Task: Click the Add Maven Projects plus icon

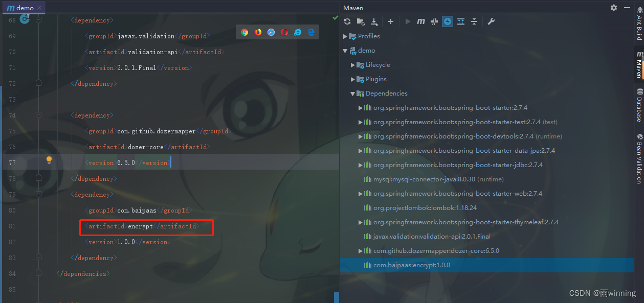Action: [391, 21]
